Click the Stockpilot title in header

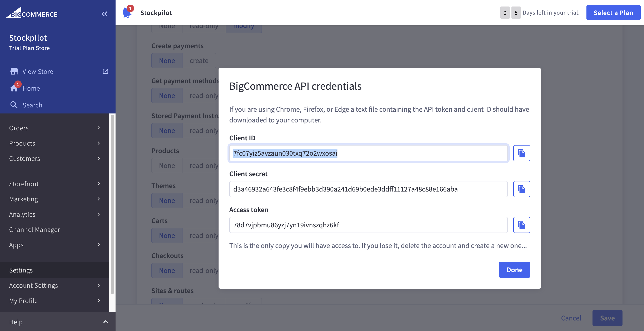pos(156,13)
